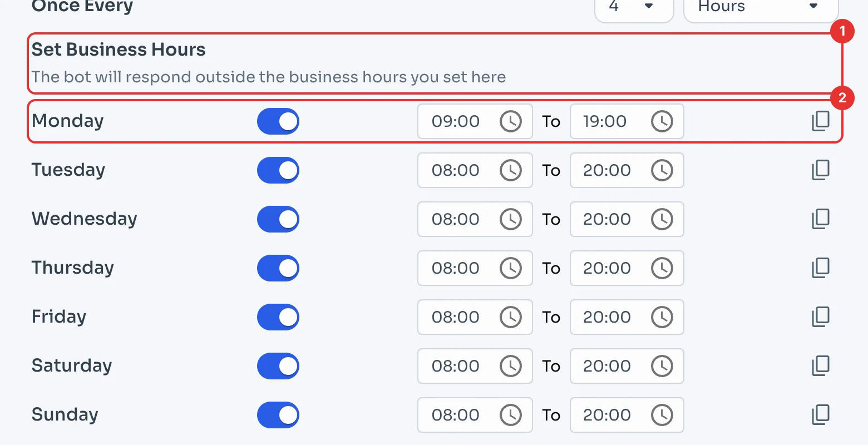Copy Tuesday hours to other days
This screenshot has width=868, height=445.
821,170
